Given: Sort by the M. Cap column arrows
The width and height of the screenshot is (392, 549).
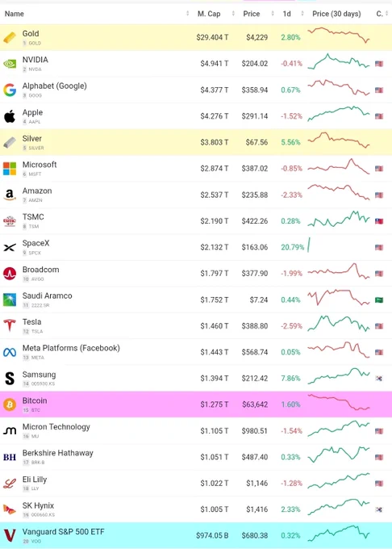Looking at the screenshot, I should [x=233, y=14].
